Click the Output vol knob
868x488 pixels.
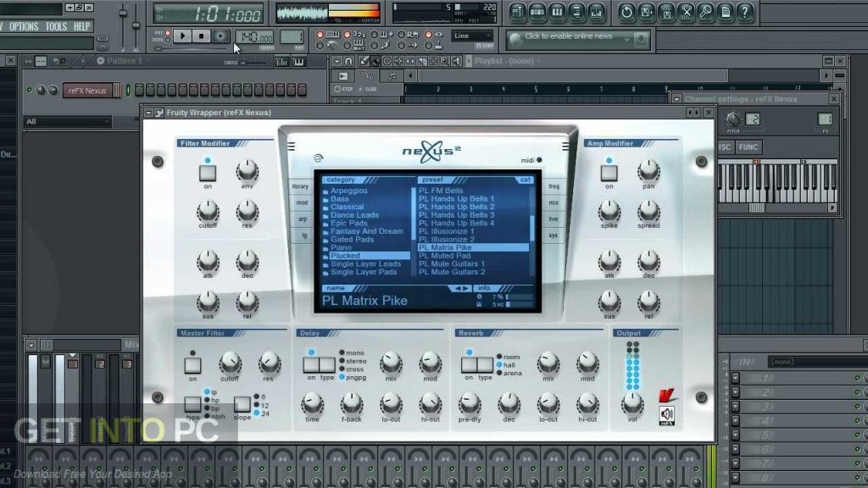pos(632,404)
